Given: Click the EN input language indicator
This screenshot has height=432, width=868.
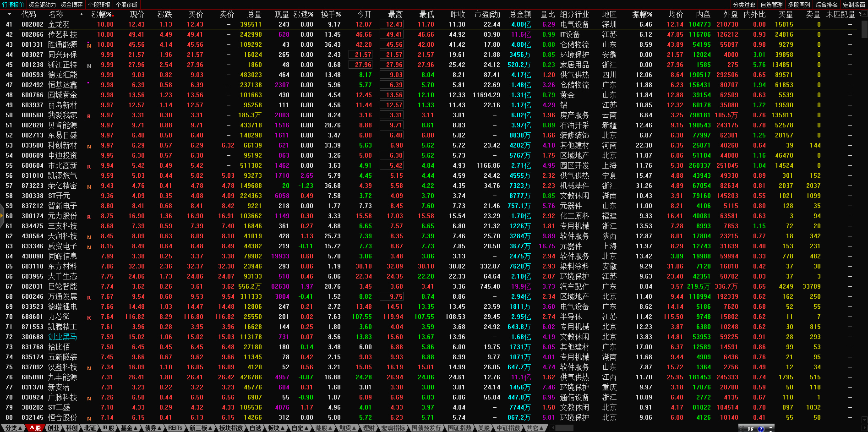Looking at the screenshot, I should tap(750, 429).
